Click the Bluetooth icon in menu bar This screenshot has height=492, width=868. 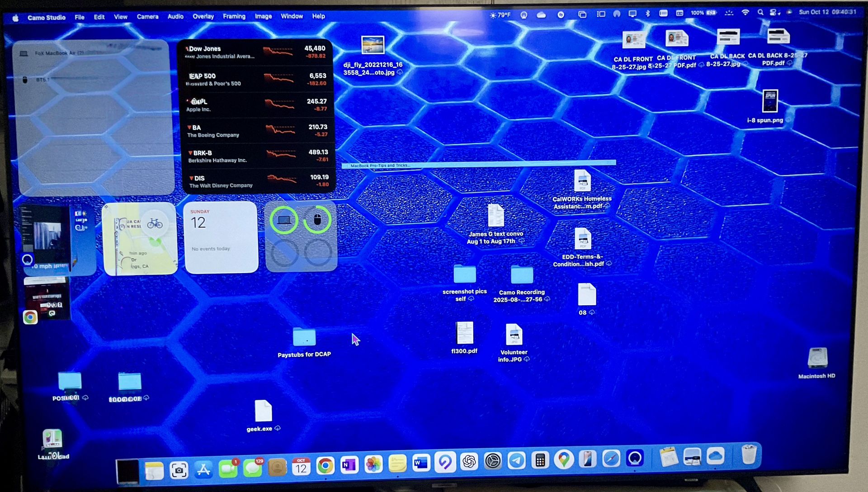click(647, 14)
